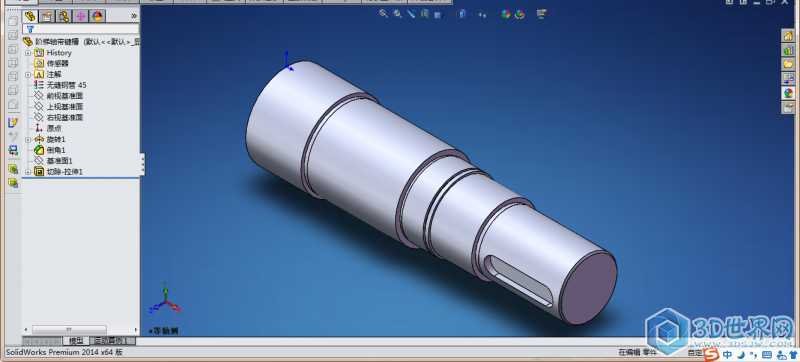Open the DimXpertManager crosshair tab

click(80, 16)
